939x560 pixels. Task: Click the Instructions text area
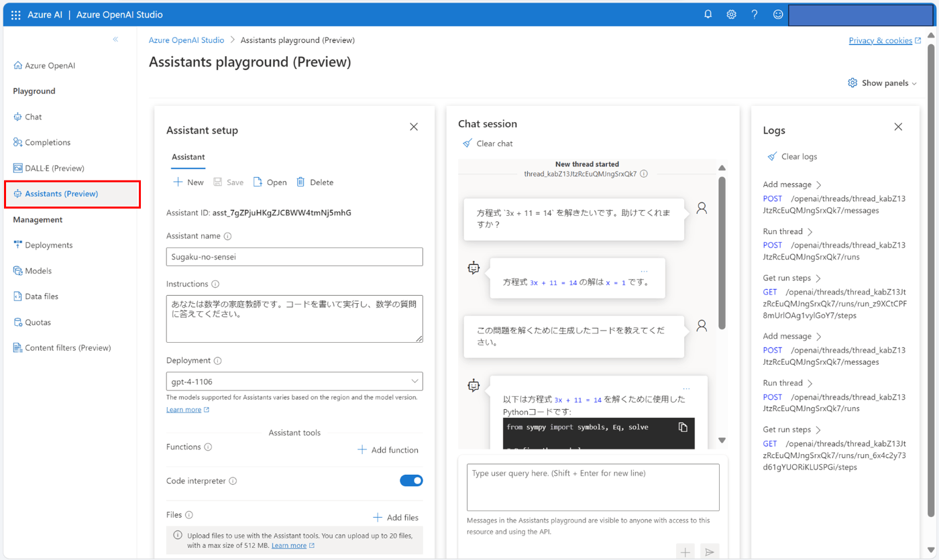pos(294,319)
